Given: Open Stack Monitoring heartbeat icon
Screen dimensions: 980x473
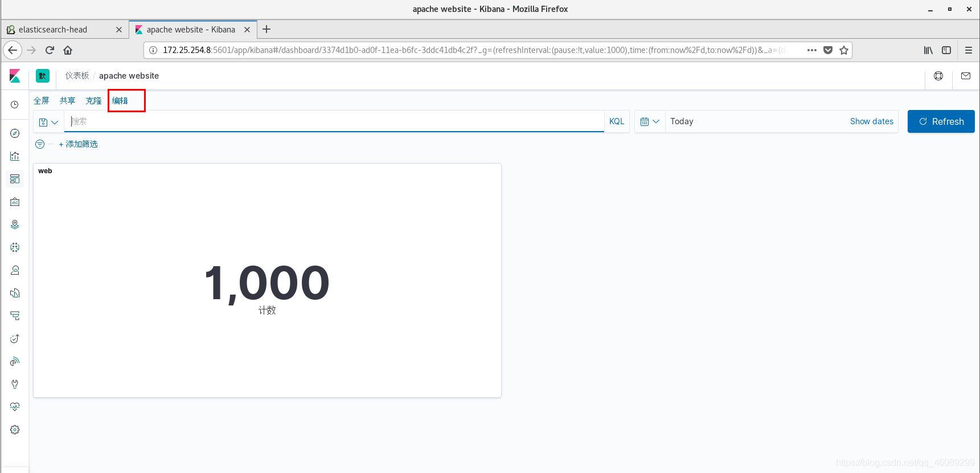Looking at the screenshot, I should [15, 407].
